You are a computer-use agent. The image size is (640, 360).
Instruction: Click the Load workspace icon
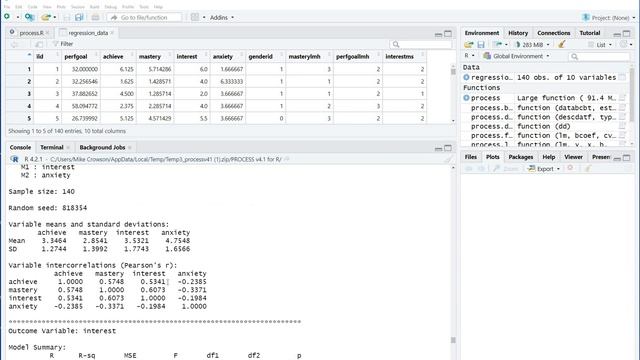pyautogui.click(x=469, y=44)
